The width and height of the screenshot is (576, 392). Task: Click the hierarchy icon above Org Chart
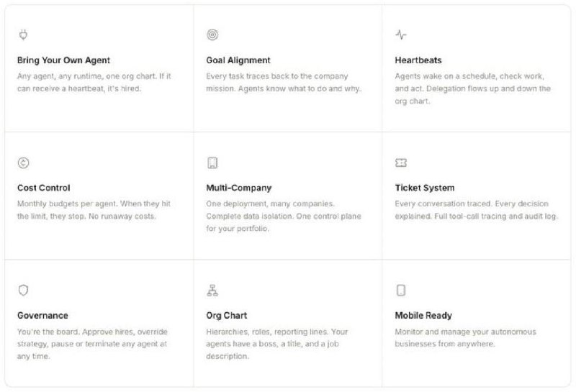tap(212, 291)
